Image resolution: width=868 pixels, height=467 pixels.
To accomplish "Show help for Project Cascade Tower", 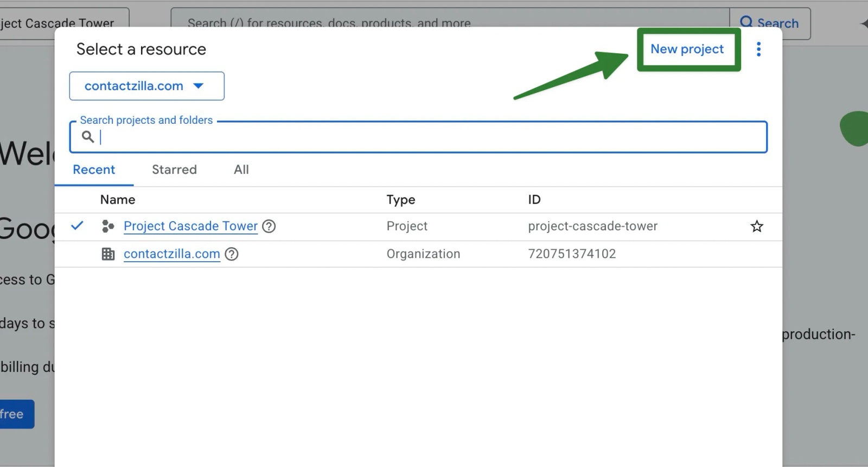I will click(x=269, y=226).
